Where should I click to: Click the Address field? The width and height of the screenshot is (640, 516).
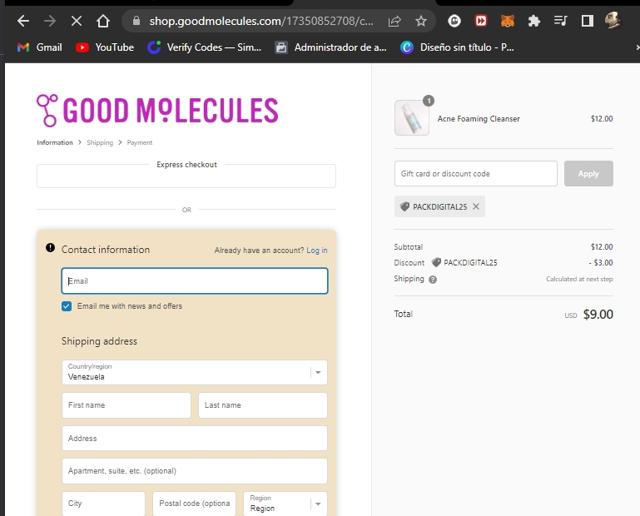click(194, 438)
